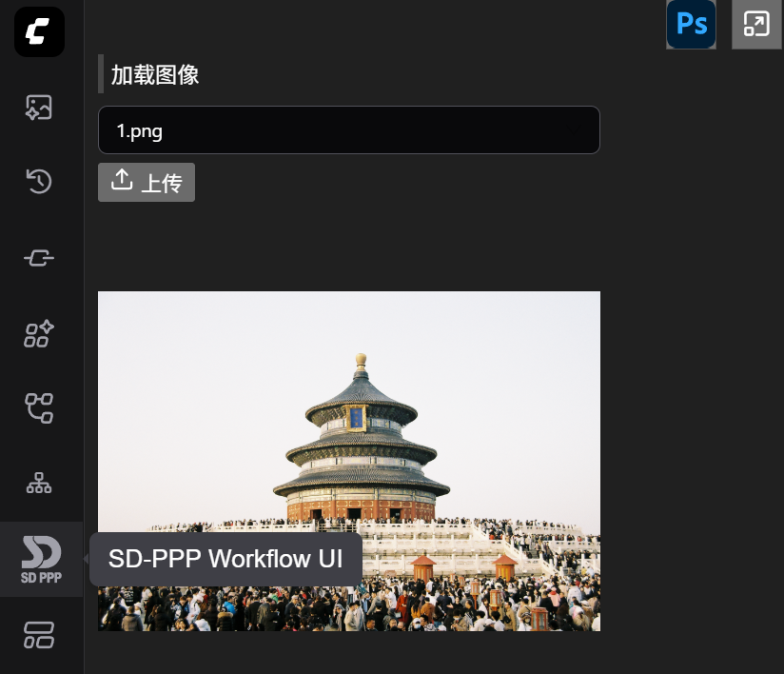Viewport: 784px width, 674px height.
Task: Select the node link sidebar icon
Action: click(39, 258)
